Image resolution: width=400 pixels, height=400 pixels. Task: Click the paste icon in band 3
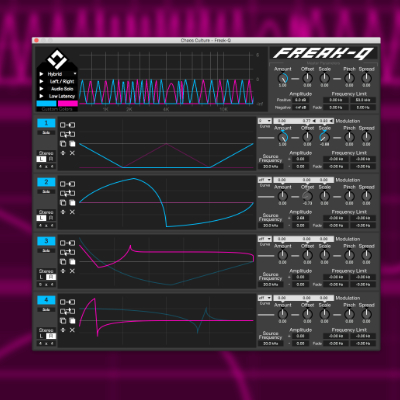click(x=72, y=262)
